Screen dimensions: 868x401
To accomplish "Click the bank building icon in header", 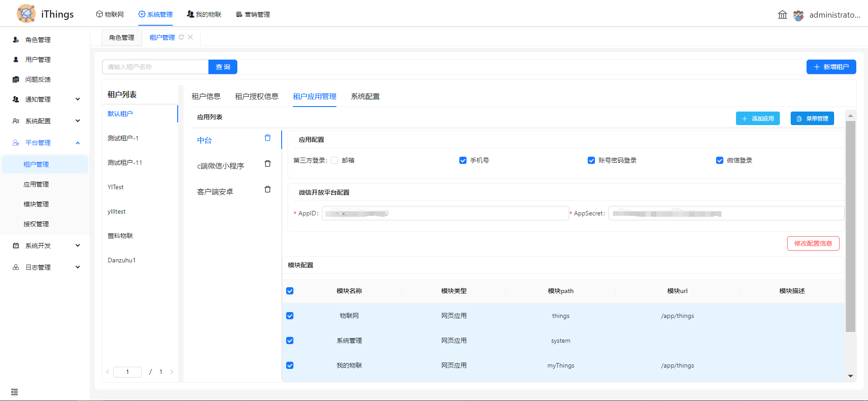I will (782, 15).
